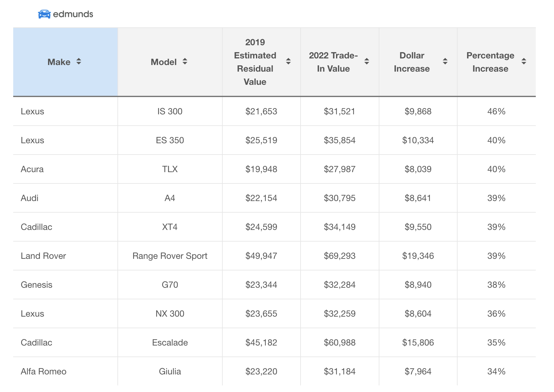Click sort arrows for 2019 Estimated Residual Value

point(288,62)
